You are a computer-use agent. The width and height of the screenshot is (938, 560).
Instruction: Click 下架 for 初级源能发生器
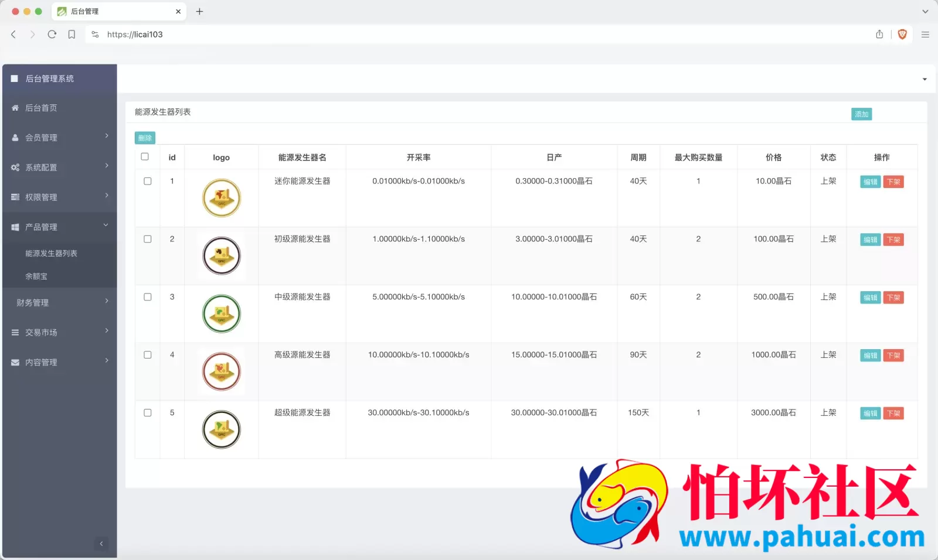pos(893,240)
